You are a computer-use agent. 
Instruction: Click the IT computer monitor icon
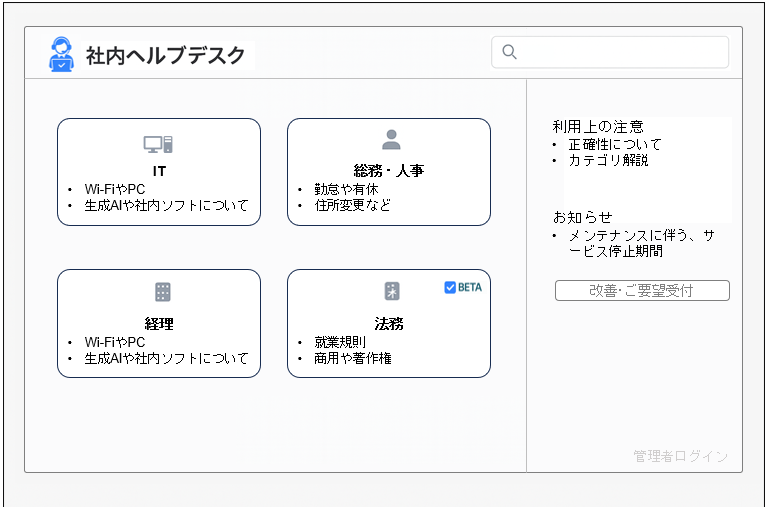(158, 144)
